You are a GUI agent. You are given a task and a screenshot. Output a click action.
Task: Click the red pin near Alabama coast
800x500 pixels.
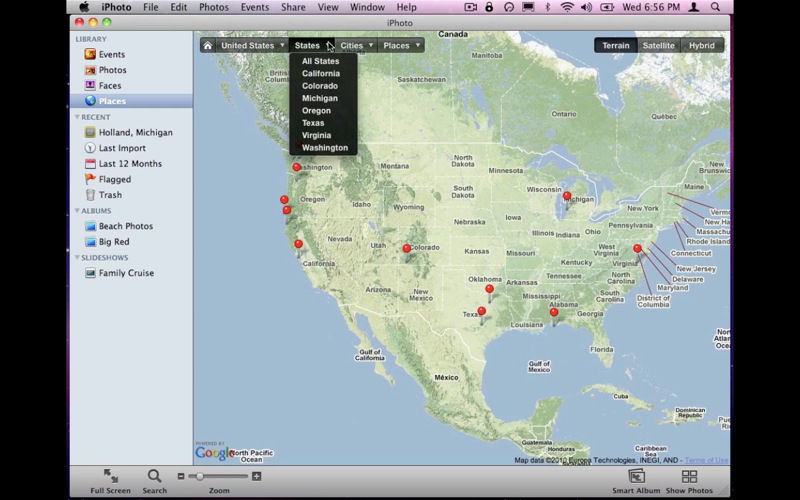[x=554, y=312]
